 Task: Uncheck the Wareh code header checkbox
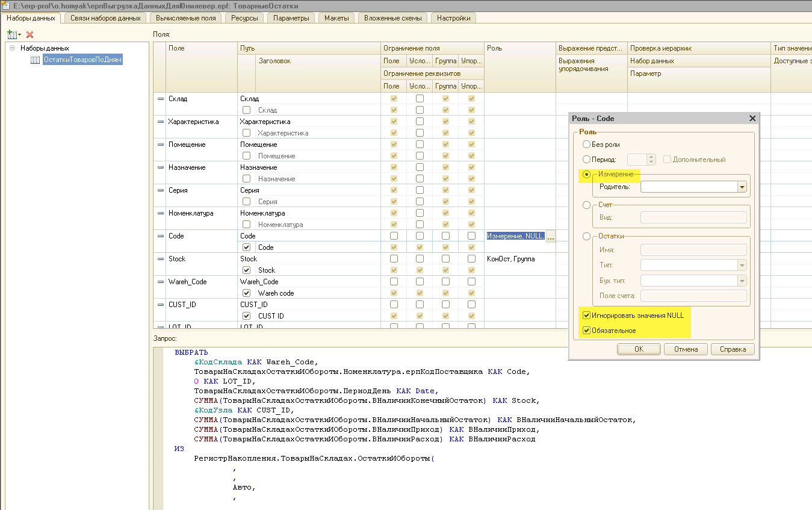coord(247,293)
